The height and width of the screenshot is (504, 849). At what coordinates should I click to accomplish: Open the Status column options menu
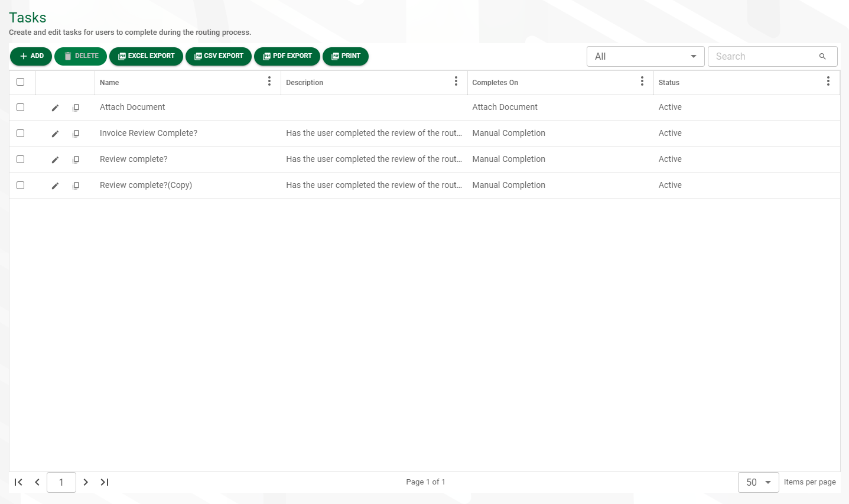click(828, 82)
